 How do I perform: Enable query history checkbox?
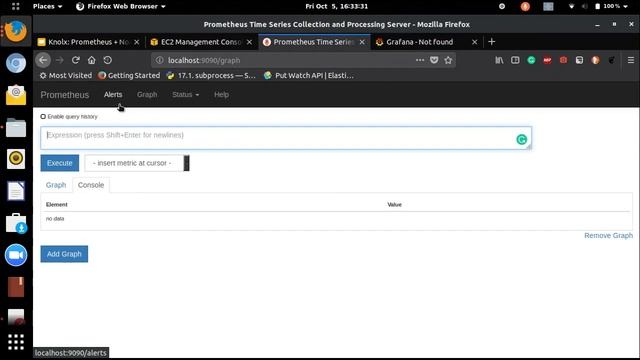click(x=43, y=117)
